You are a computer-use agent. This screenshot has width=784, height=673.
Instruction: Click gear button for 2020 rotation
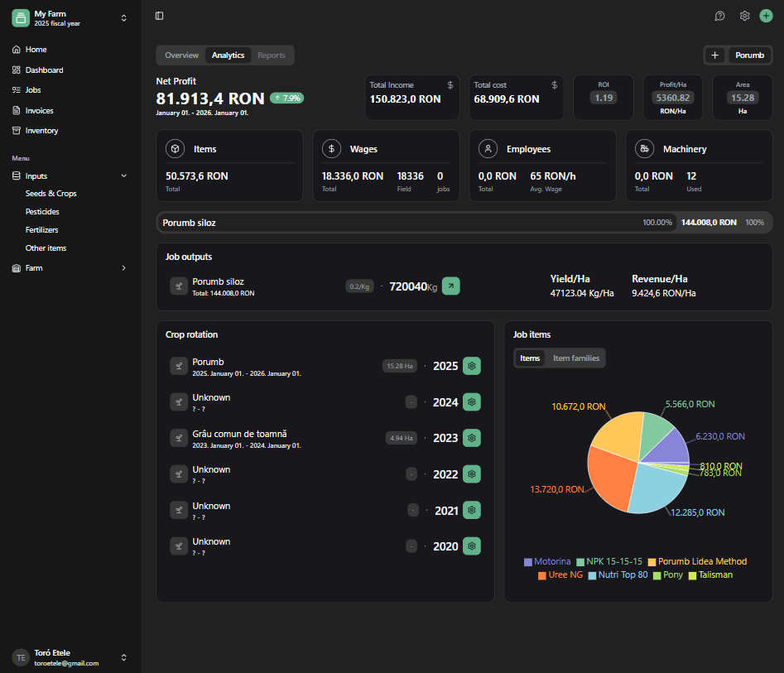(x=471, y=546)
